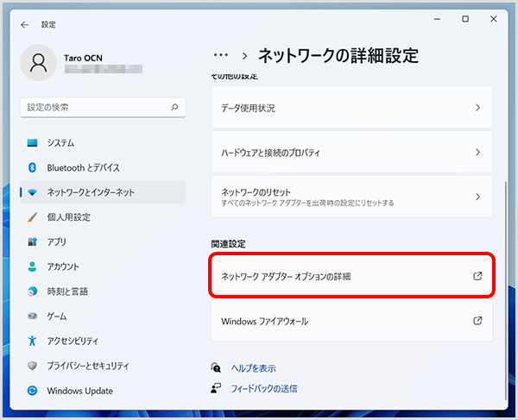
Task: Click the back arrow in title bar
Action: click(x=24, y=25)
